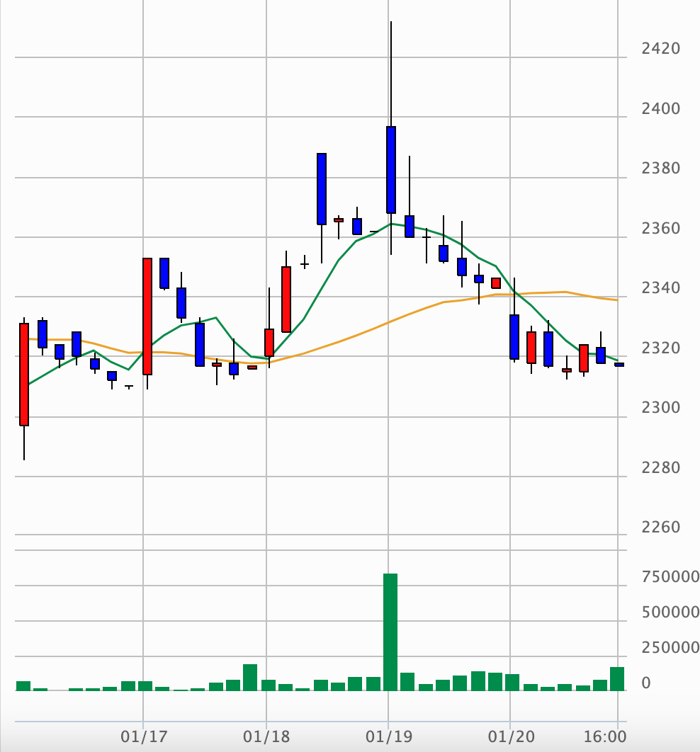Image resolution: width=700 pixels, height=752 pixels.
Task: Click the volume axis label 0
Action: click(646, 683)
